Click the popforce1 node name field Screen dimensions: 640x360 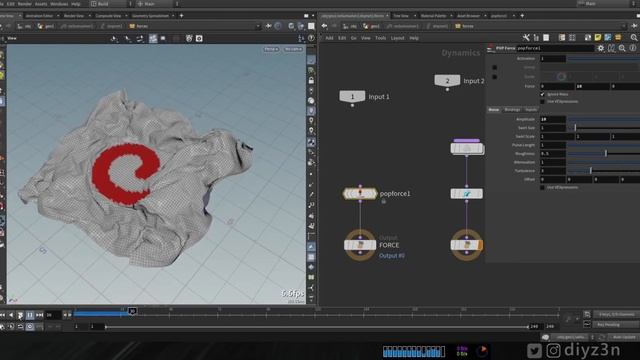pyautogui.click(x=555, y=48)
